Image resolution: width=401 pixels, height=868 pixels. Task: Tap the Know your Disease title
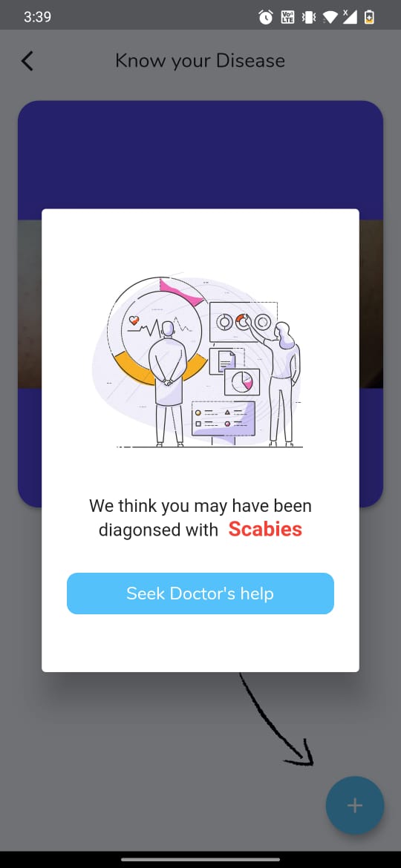point(200,61)
